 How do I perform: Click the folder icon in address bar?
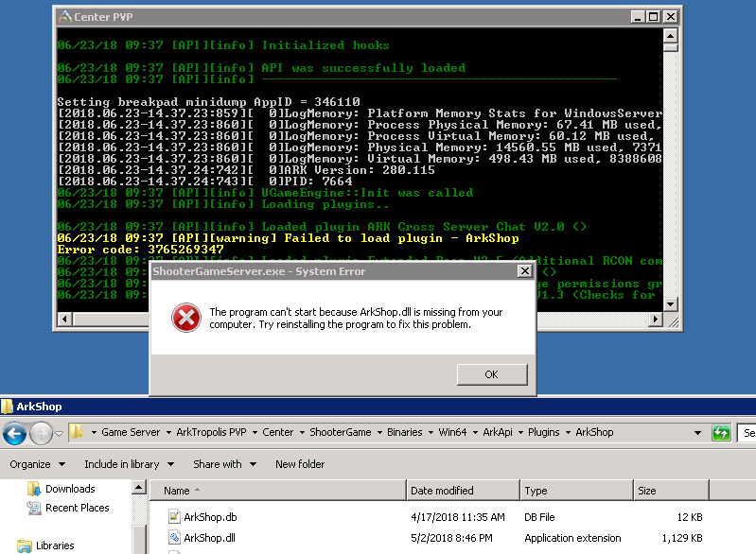tap(76, 432)
